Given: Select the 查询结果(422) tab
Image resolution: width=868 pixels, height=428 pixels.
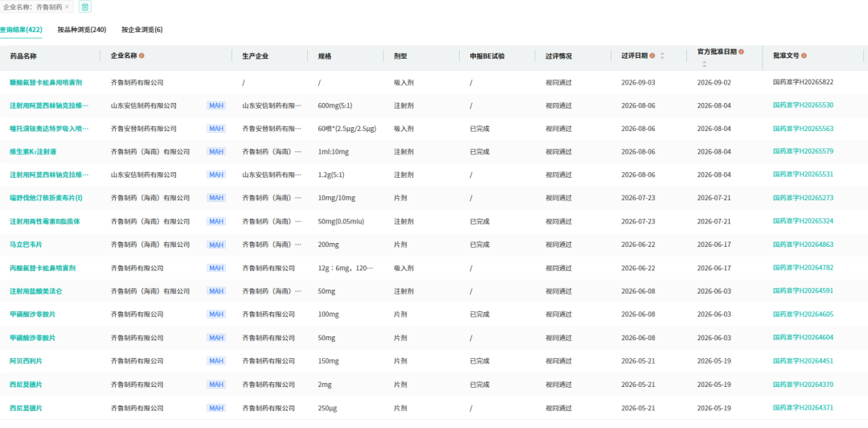Looking at the screenshot, I should pyautogui.click(x=21, y=30).
